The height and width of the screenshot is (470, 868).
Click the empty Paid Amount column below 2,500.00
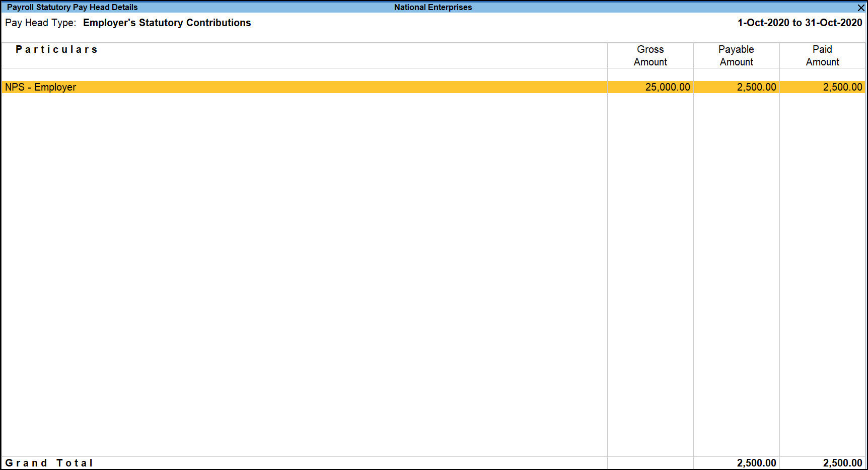822,252
